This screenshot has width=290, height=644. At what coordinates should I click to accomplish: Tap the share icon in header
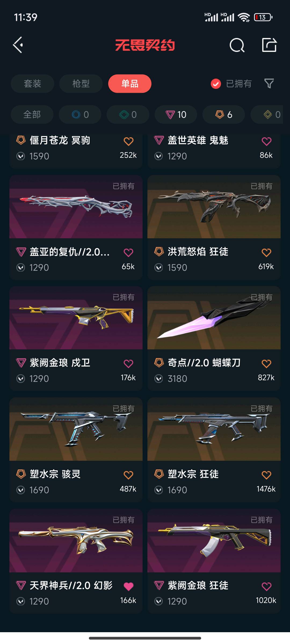[269, 45]
